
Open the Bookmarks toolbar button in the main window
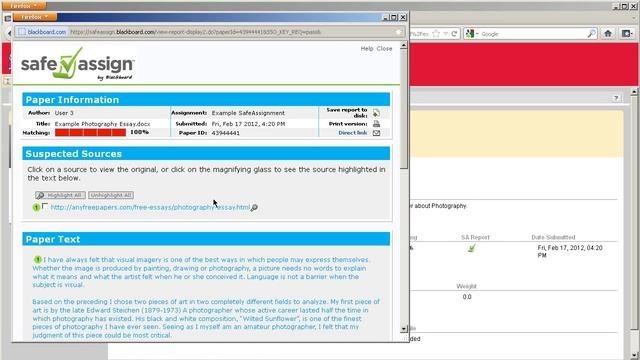point(627,34)
